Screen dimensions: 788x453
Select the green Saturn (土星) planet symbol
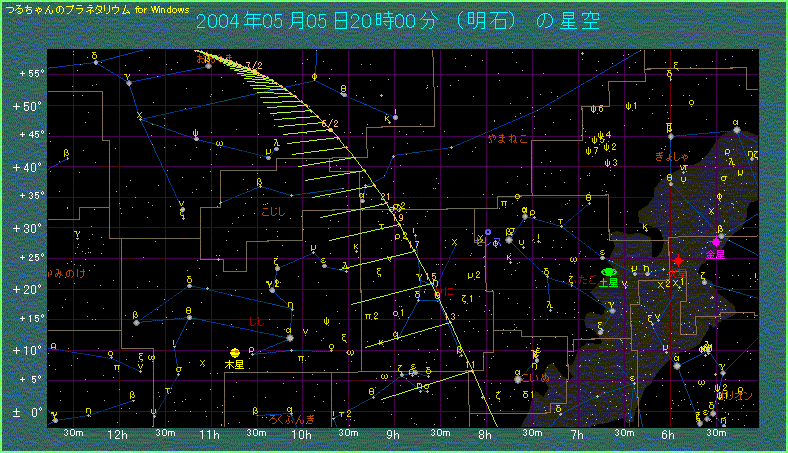[610, 272]
